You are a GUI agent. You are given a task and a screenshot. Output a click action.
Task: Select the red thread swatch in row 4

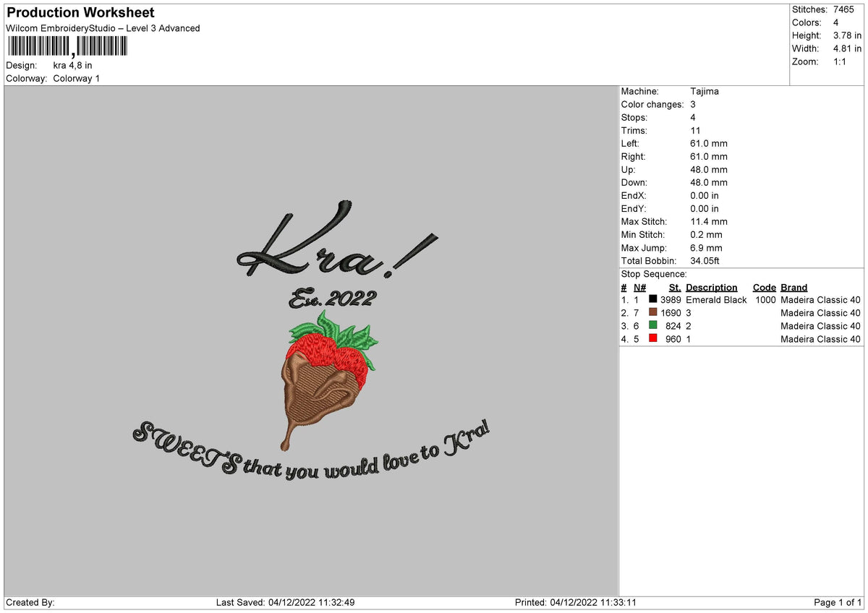(x=653, y=339)
